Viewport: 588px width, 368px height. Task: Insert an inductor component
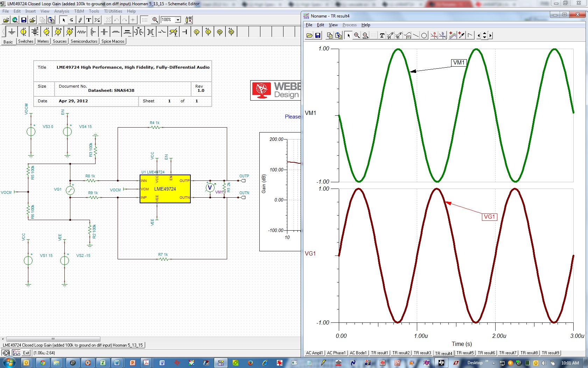(116, 32)
